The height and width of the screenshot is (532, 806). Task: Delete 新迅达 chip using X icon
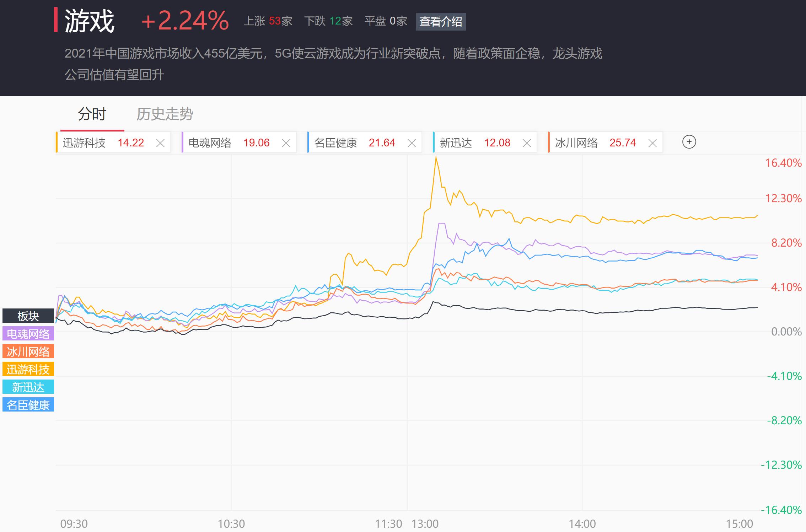(527, 143)
